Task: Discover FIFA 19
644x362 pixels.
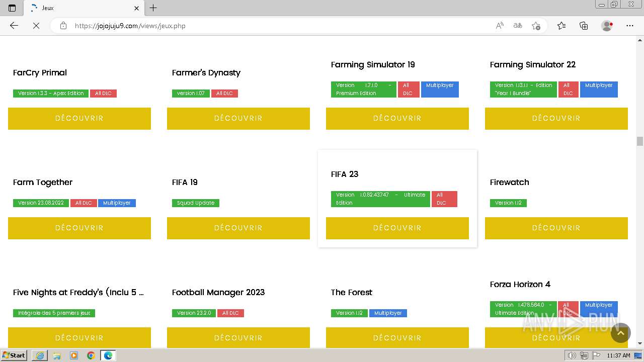Action: pos(238,228)
